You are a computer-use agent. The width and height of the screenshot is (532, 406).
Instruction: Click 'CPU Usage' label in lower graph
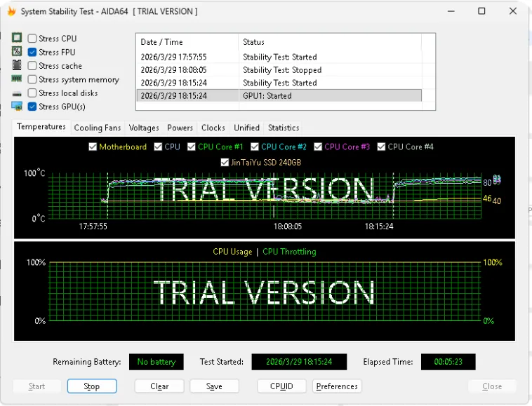click(232, 252)
